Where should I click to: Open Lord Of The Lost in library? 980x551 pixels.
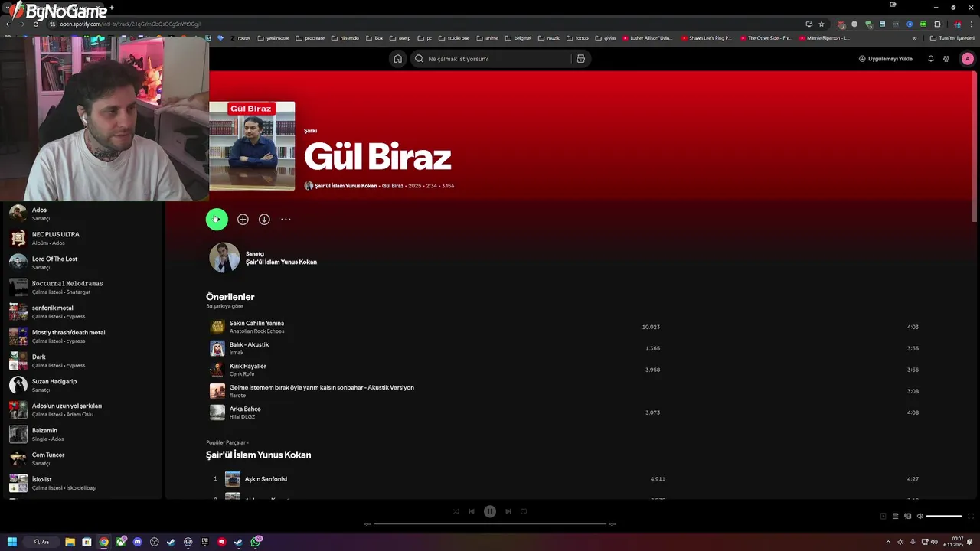coord(83,262)
